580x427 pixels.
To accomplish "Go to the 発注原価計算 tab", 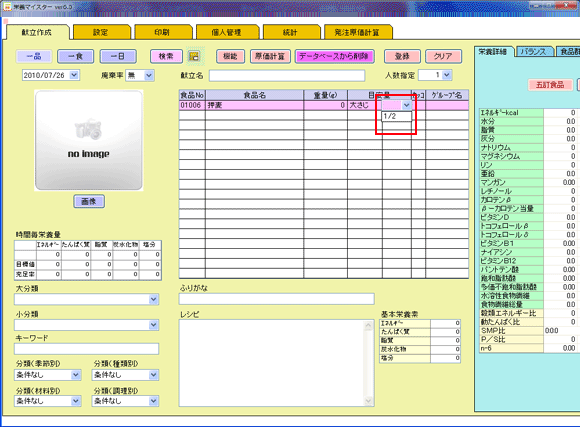I will (x=357, y=32).
